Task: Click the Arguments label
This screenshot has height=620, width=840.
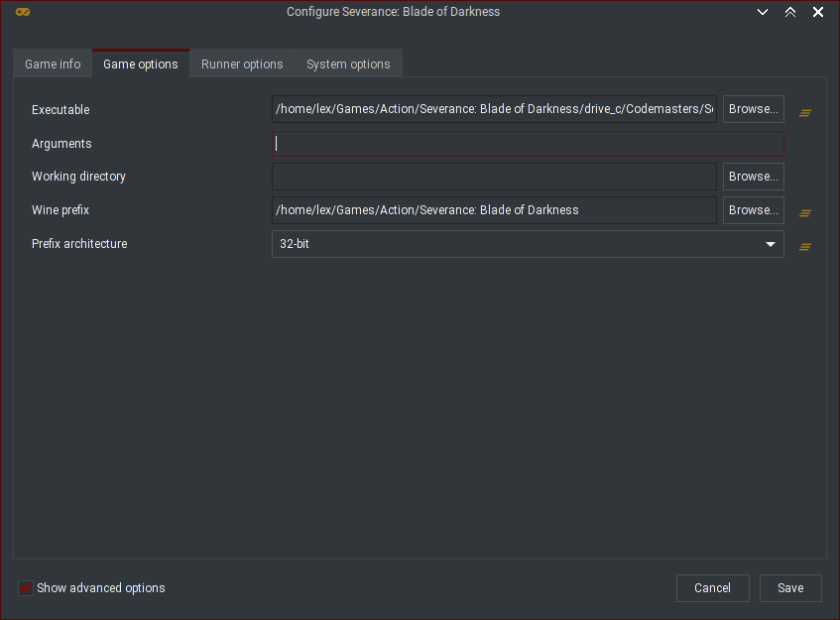Action: (61, 144)
